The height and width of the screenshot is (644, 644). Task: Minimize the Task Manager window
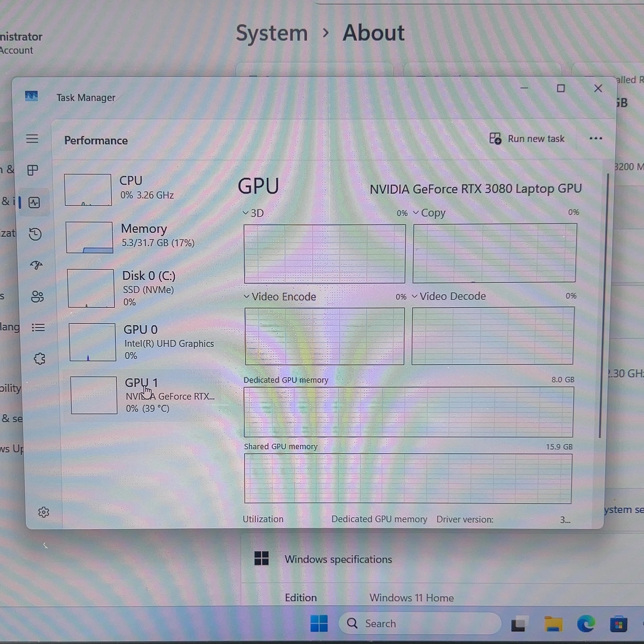524,88
